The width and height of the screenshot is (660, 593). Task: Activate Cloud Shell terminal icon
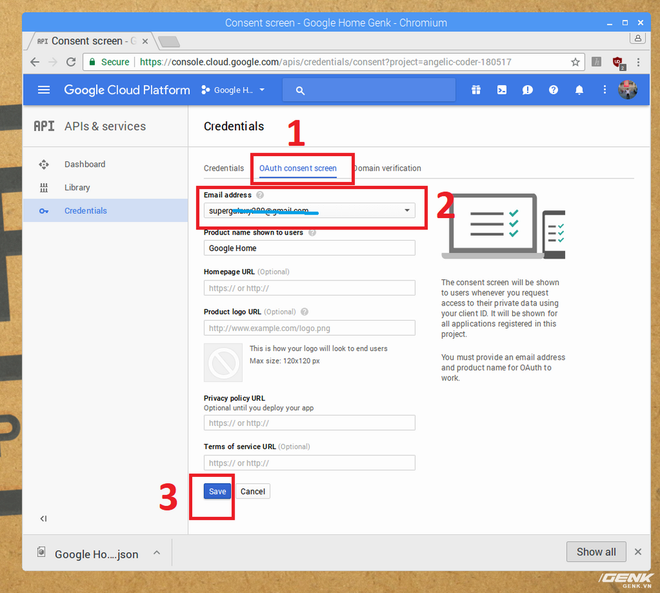point(502,90)
